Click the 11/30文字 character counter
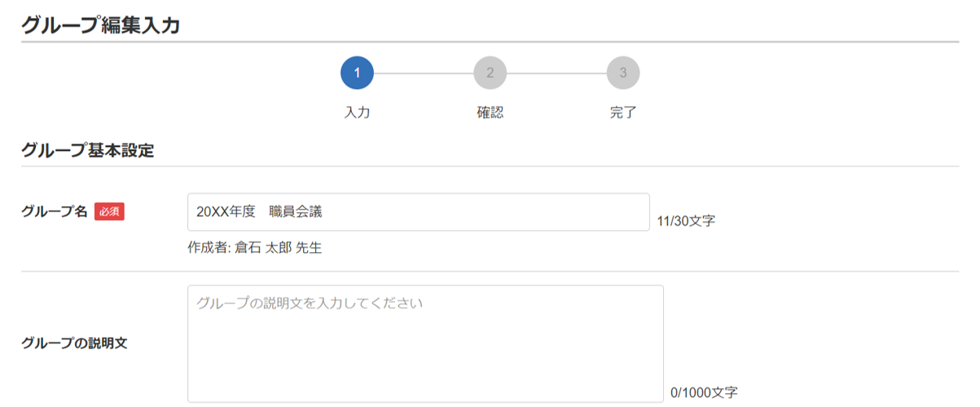The height and width of the screenshot is (407, 980). click(x=686, y=220)
